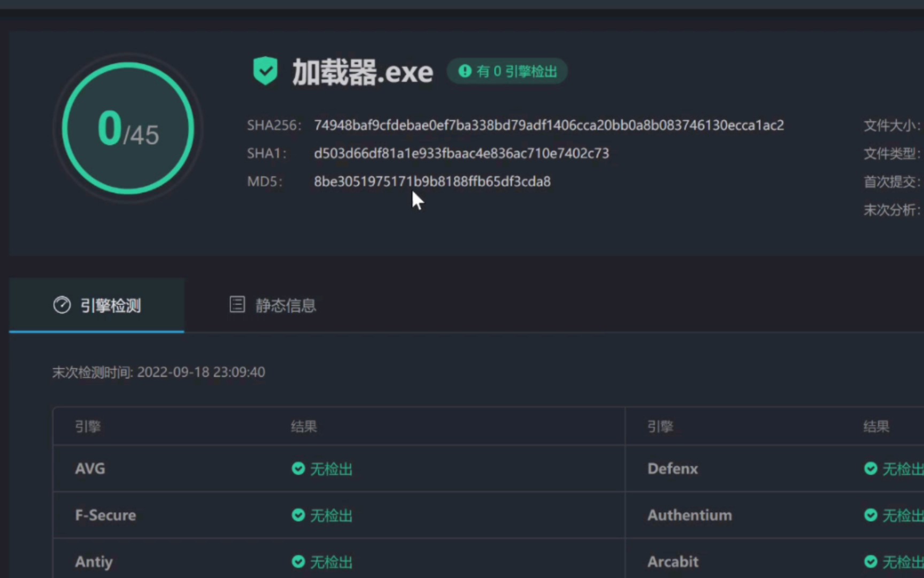924x578 pixels.
Task: Click the SHA1 label
Action: [x=266, y=154]
